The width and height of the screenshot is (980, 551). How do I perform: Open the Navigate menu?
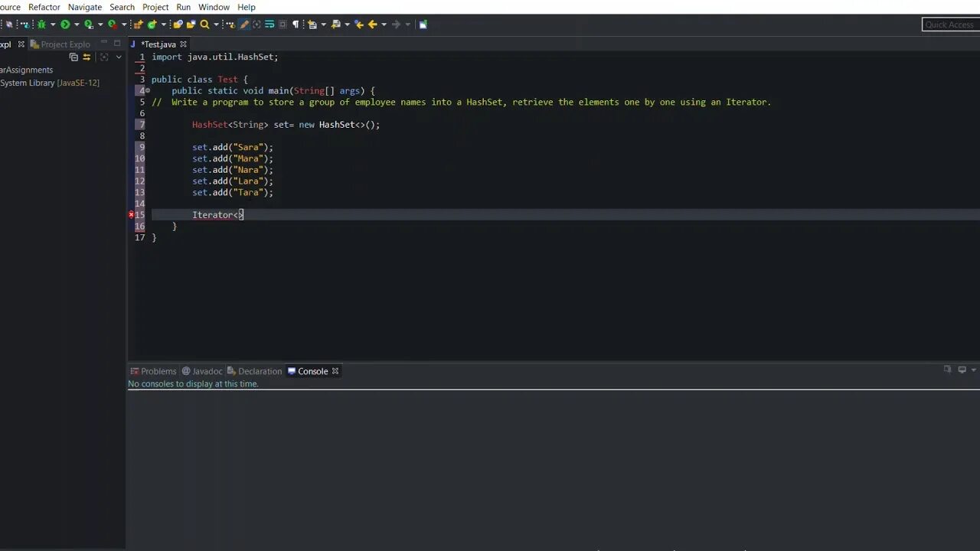coord(85,7)
